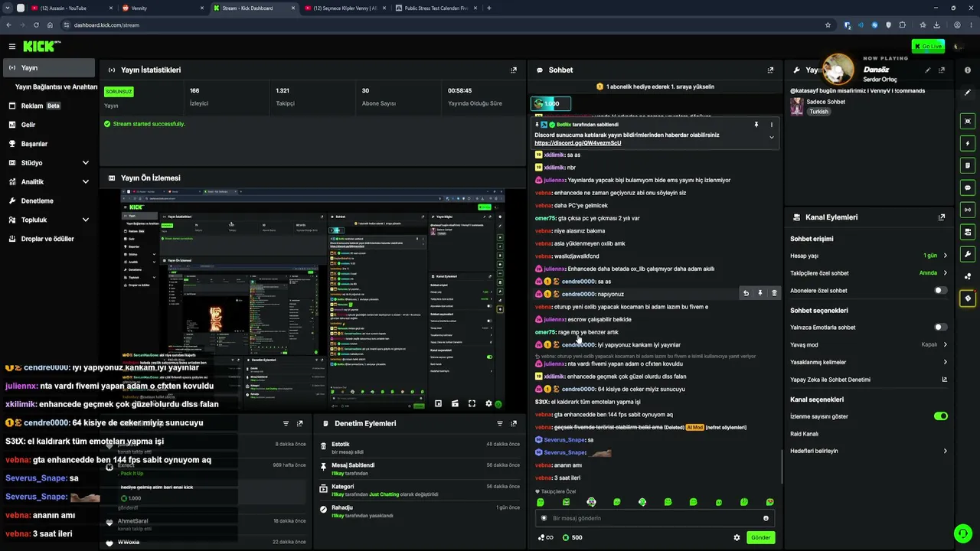Open a new browser tab
The image size is (980, 551).
click(489, 8)
